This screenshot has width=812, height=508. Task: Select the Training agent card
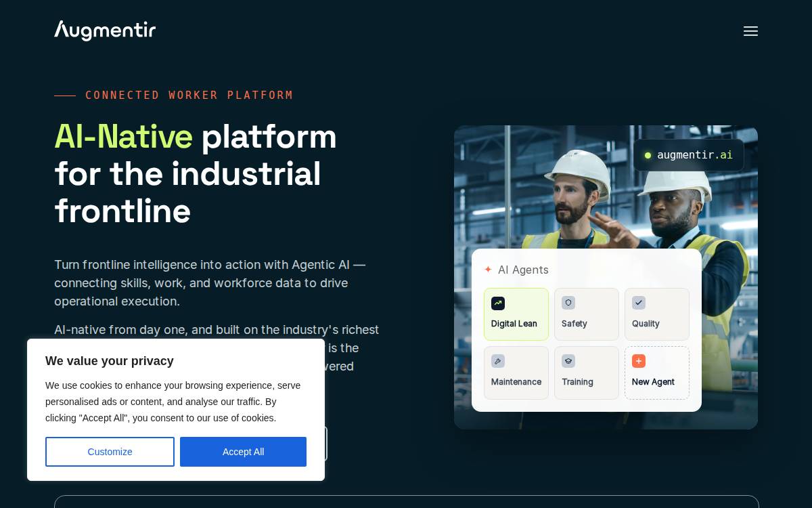587,373
